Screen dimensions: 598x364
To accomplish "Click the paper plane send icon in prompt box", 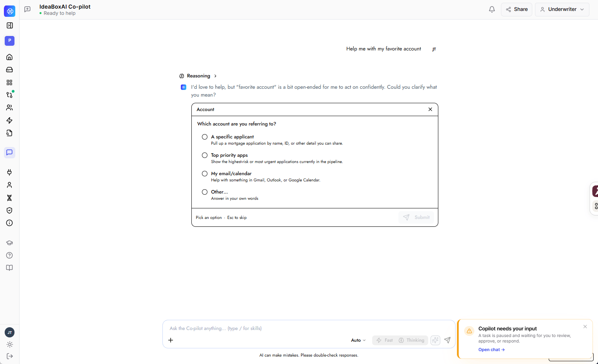I will [x=447, y=340].
